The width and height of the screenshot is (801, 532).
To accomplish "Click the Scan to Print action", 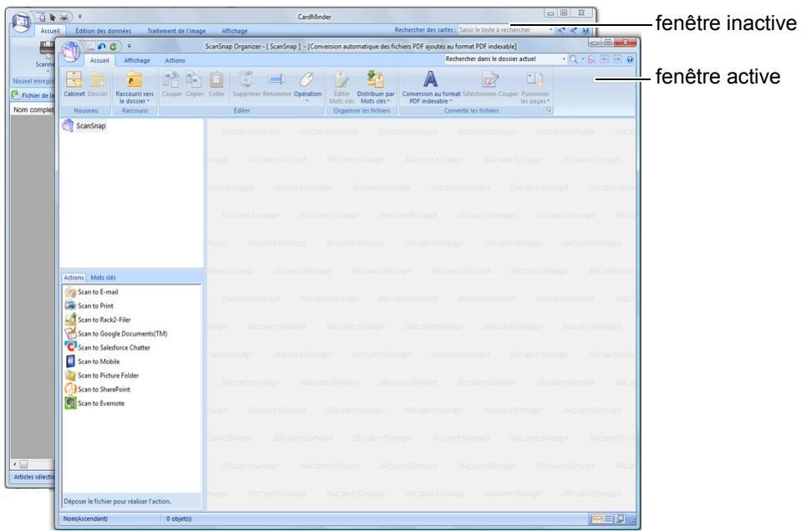I will coord(90,306).
